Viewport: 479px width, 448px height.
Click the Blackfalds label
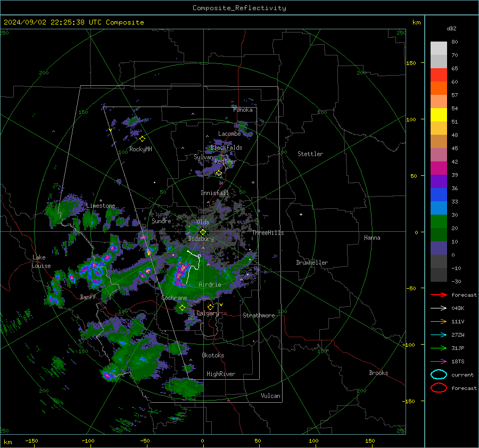click(226, 148)
